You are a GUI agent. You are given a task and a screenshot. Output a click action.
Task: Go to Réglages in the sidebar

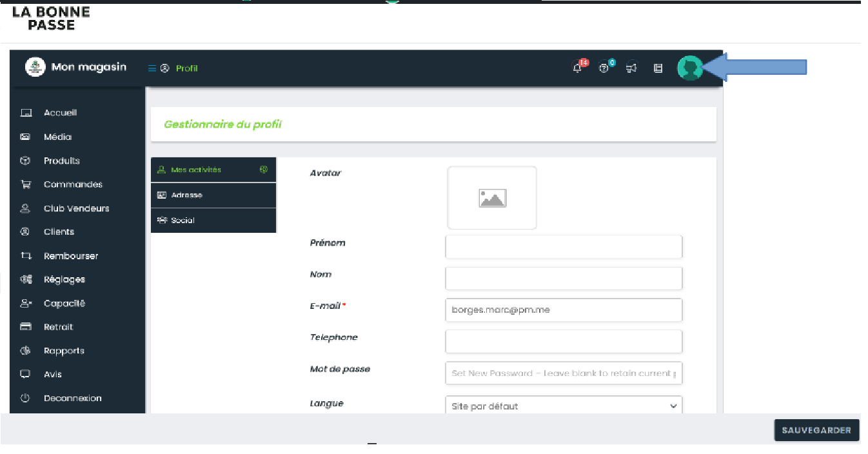pos(64,279)
